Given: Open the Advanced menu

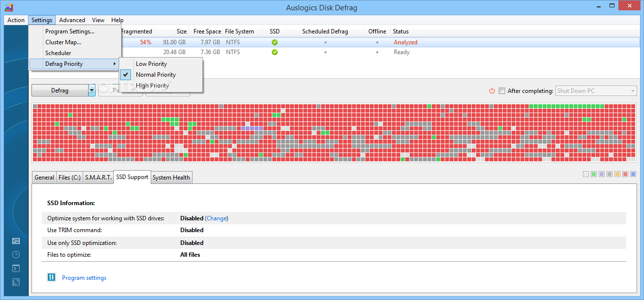Looking at the screenshot, I should [72, 20].
